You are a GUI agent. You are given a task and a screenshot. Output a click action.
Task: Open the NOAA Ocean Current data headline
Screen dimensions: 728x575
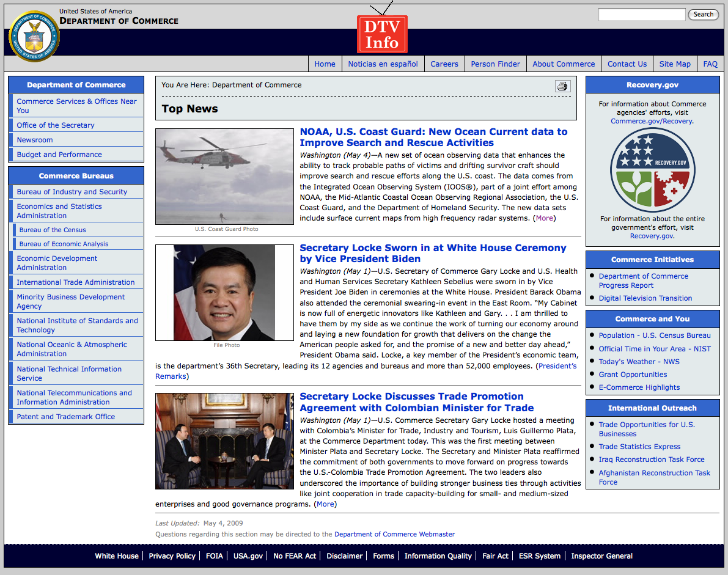click(x=433, y=137)
